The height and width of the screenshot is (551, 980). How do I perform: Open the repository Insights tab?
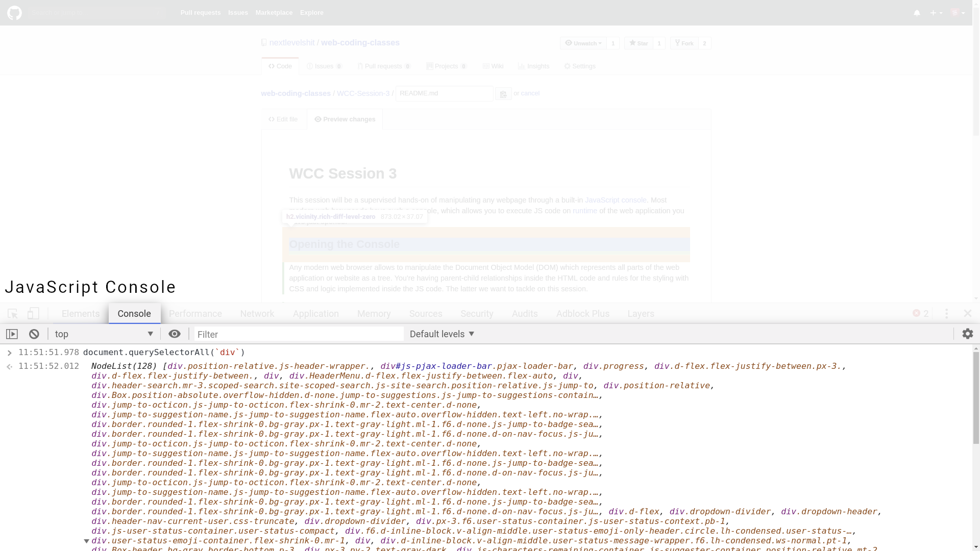tap(534, 66)
